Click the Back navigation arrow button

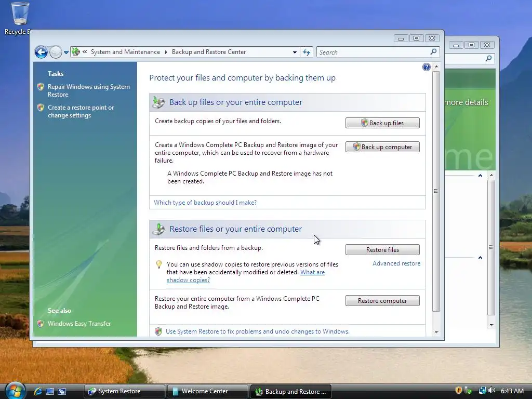41,52
